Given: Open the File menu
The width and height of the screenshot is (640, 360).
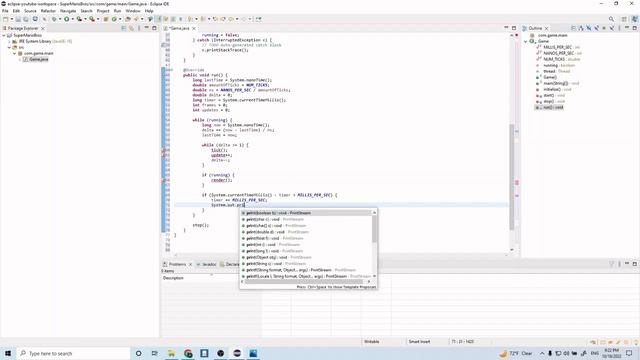Looking at the screenshot, I should coord(5,11).
